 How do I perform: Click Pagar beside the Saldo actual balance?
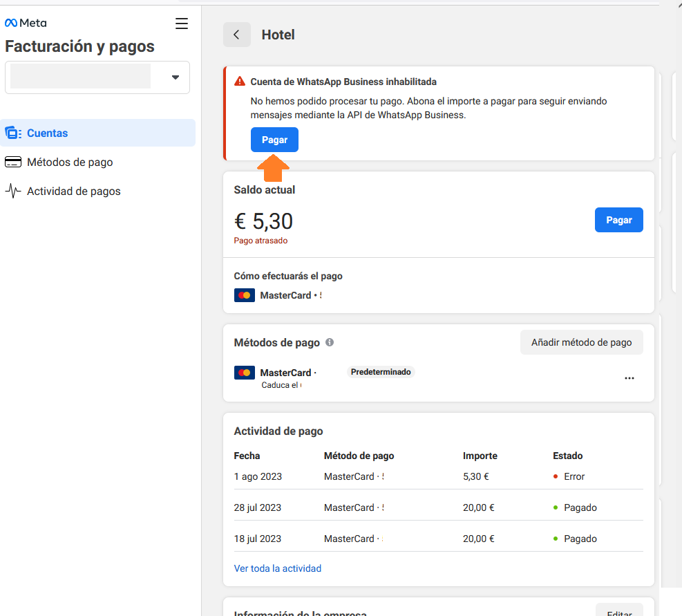pyautogui.click(x=619, y=220)
